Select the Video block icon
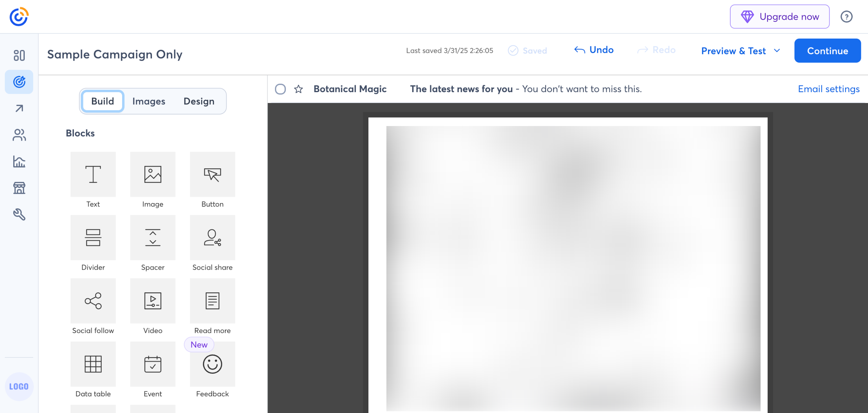868x413 pixels. [x=153, y=301]
